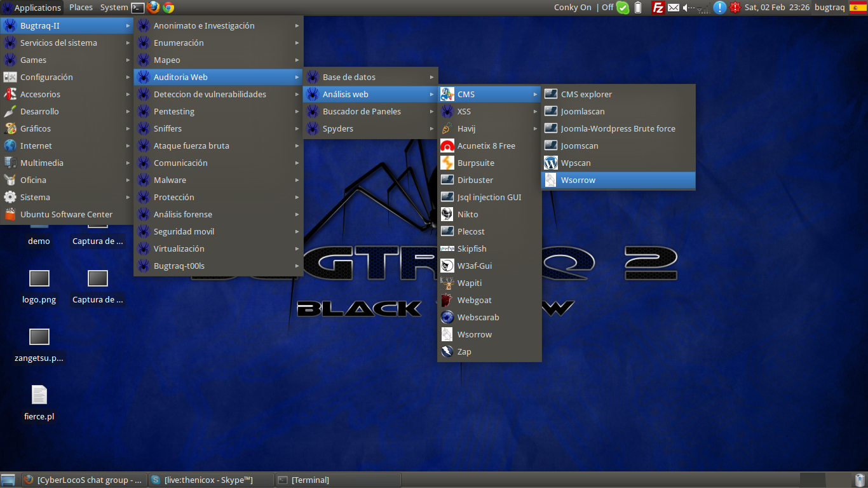This screenshot has height=488, width=868.
Task: Toggle Conky On in top panel
Action: tap(573, 8)
